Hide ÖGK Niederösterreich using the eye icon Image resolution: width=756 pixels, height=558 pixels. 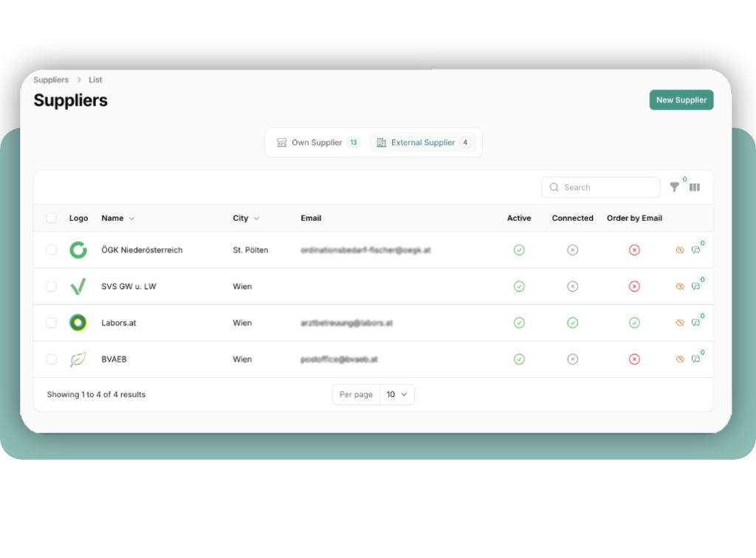pos(680,250)
